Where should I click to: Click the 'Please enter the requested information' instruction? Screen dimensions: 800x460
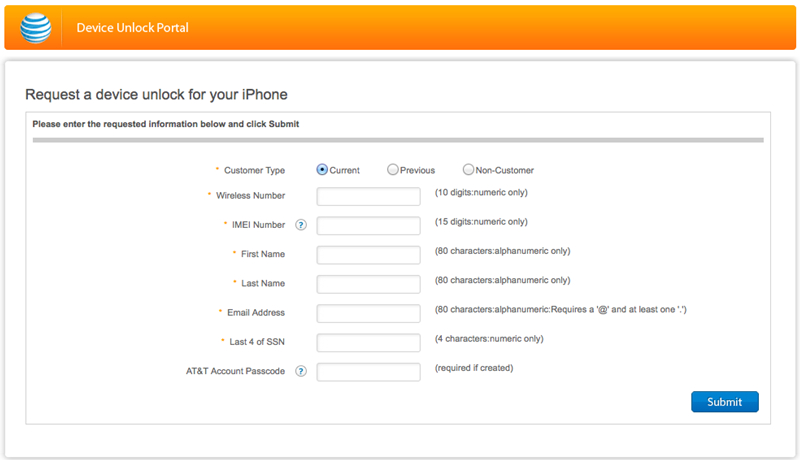(x=166, y=124)
